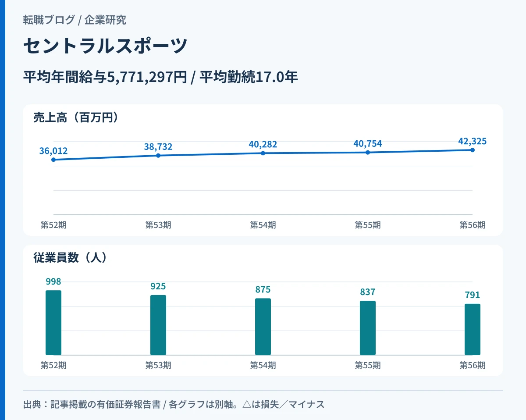Click the employee count label 791
The image size is (526, 420).
coord(473,295)
